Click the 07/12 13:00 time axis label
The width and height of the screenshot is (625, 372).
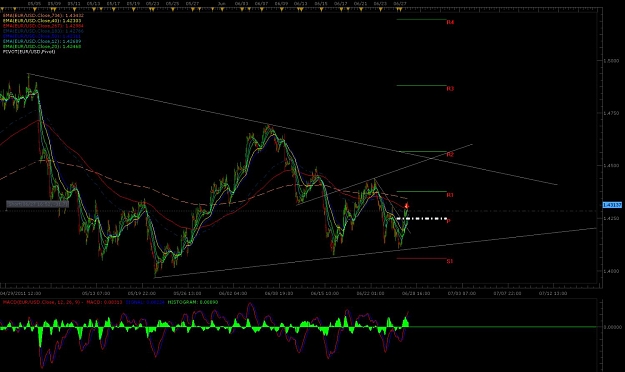point(553,293)
